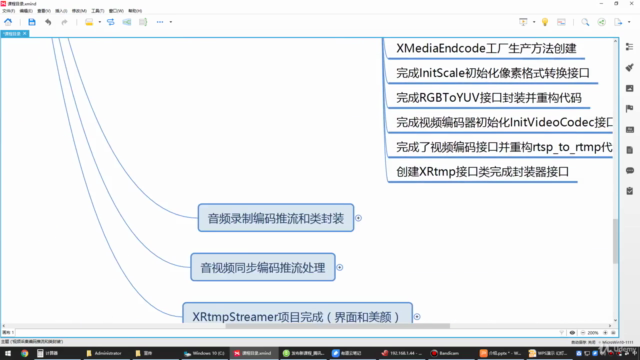
Task: Start brainstorming with the light bulb icon
Action: click(545, 22)
